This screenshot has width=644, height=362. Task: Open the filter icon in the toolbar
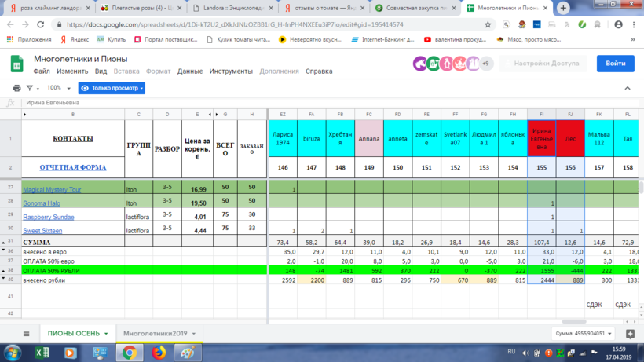click(31, 88)
